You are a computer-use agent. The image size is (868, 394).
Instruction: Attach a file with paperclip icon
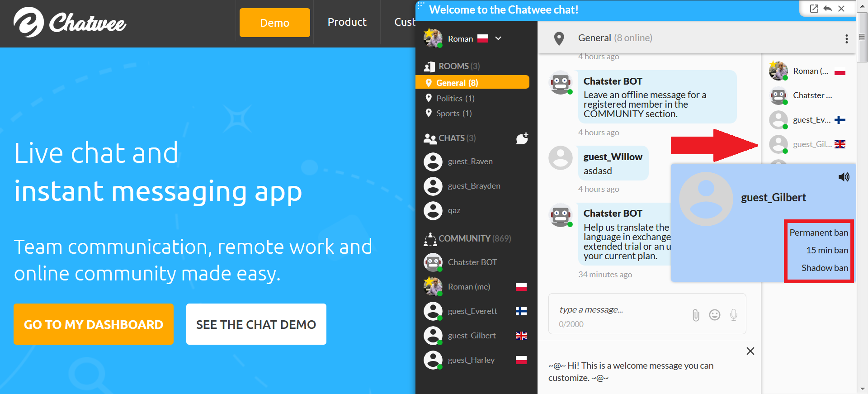pos(696,315)
